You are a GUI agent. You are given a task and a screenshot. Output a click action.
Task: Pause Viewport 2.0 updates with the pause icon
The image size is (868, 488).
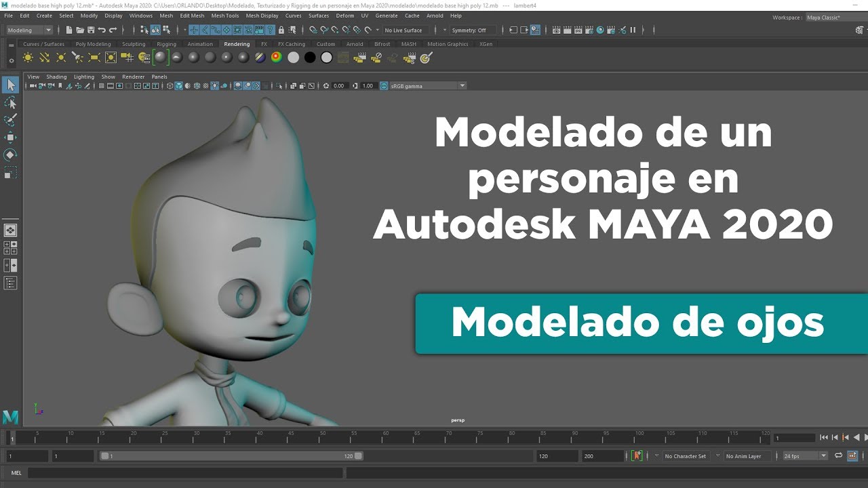tap(633, 30)
